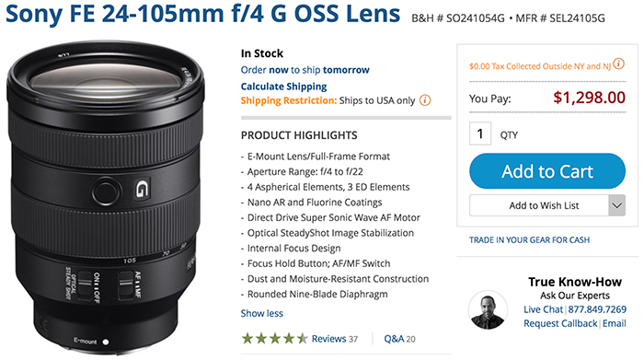Screen dimensions: 644x360
Task: Start a Live Chat with experts
Action: [543, 309]
